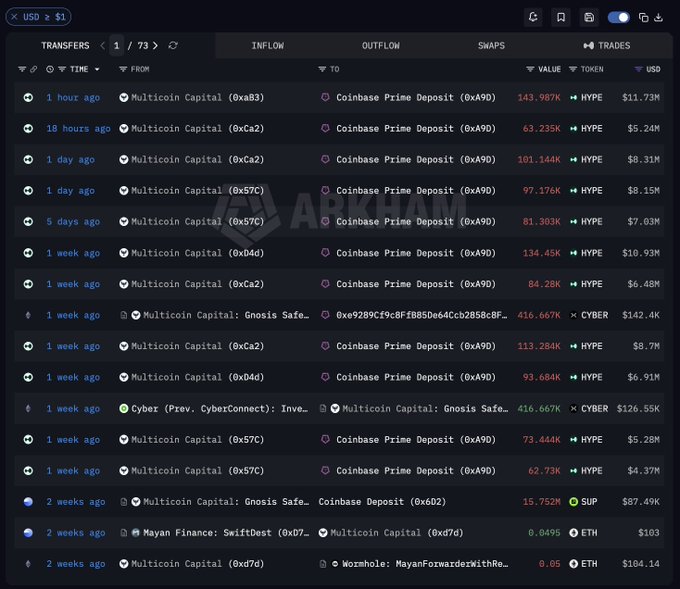Switch to the INFLOW tab

pyautogui.click(x=268, y=46)
